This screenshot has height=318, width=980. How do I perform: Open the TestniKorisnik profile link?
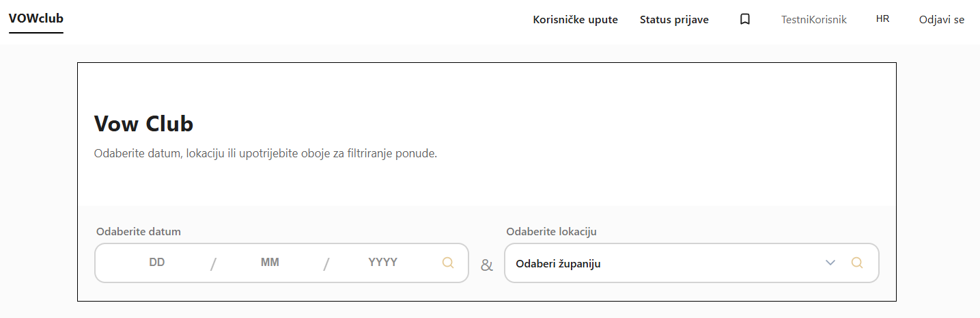[x=813, y=20]
